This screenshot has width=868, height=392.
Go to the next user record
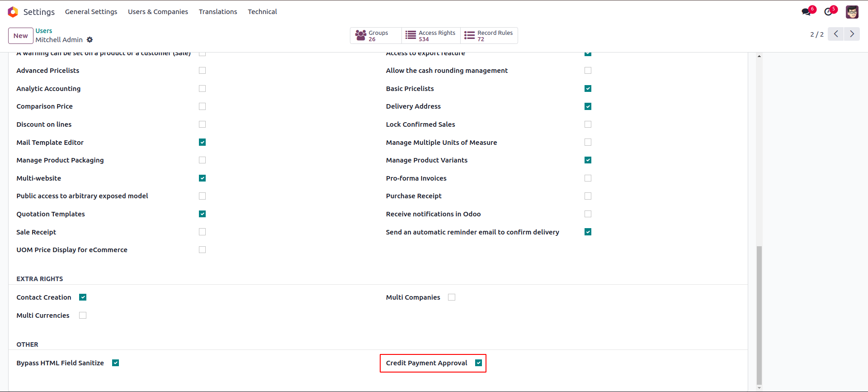coord(852,34)
